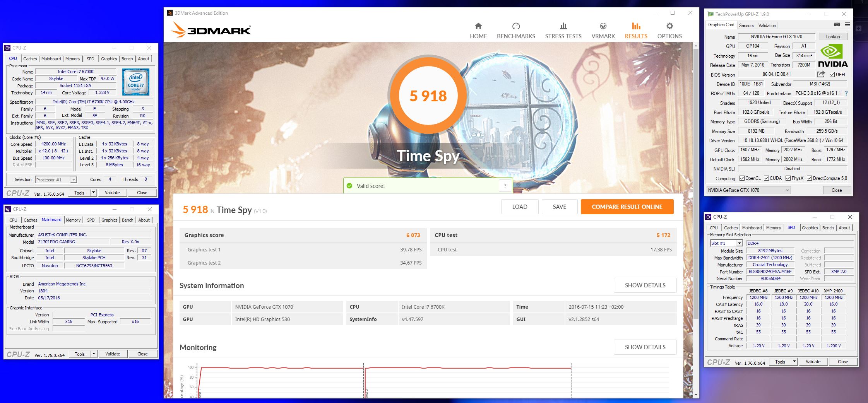Screen dimensions: 868x403
Task: Click the BIOS share/export arrow icon in GPU-Z
Action: coord(821,74)
